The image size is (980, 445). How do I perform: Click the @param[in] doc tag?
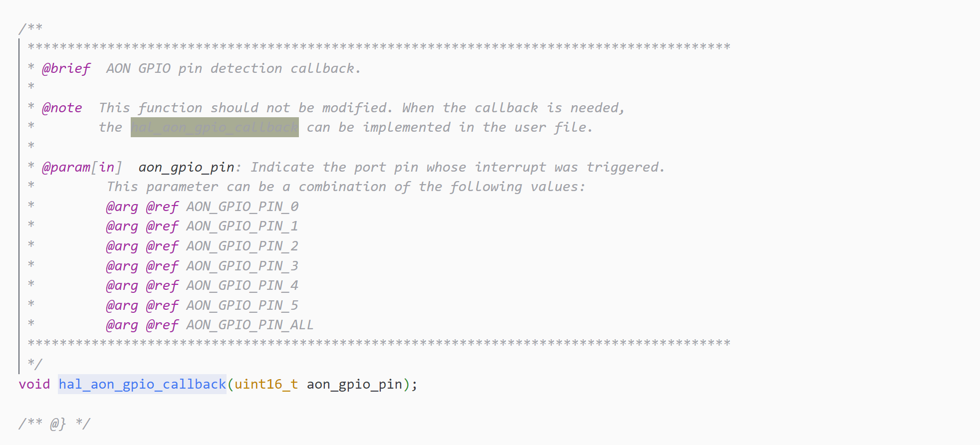(81, 167)
